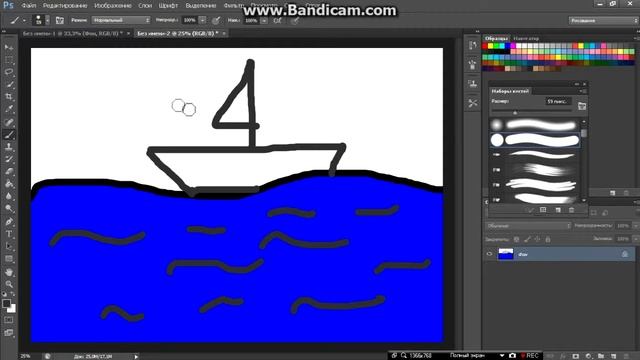This screenshot has width=640, height=360.
Task: Toggle pressure for size button
Action: click(x=295, y=20)
